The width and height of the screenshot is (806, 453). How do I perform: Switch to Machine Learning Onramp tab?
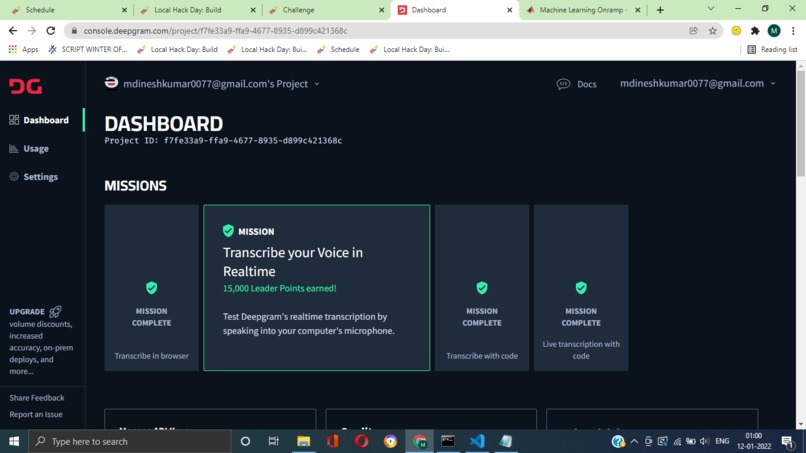[x=582, y=10]
